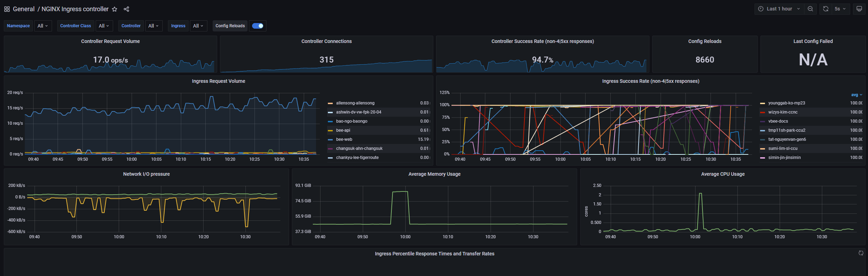The height and width of the screenshot is (276, 868).
Task: Click the Last 1 hour time picker
Action: 779,9
